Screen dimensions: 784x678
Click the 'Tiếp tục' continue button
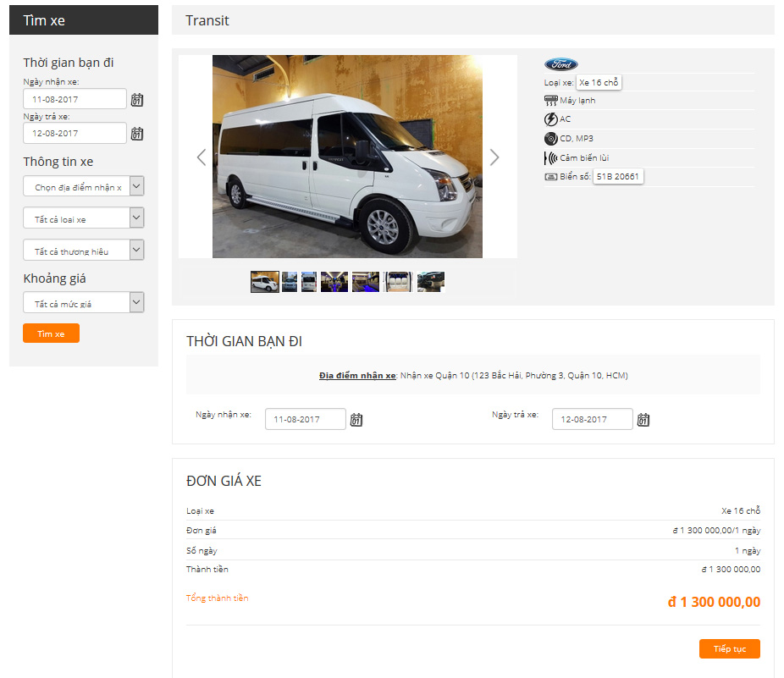tap(729, 649)
